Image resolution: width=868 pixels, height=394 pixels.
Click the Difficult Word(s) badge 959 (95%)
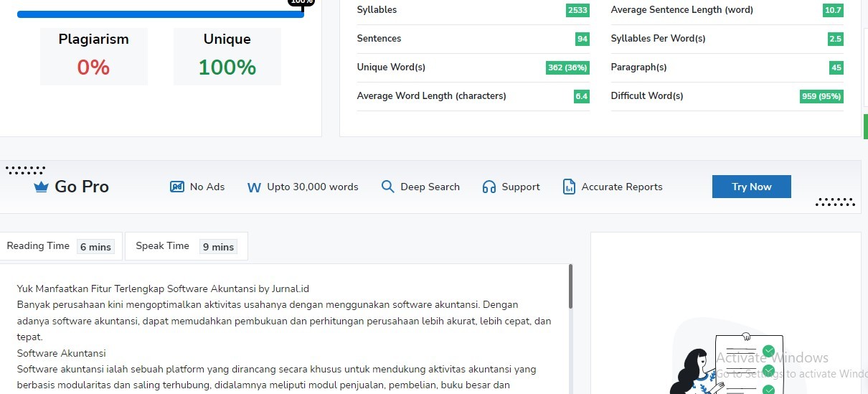click(x=821, y=96)
